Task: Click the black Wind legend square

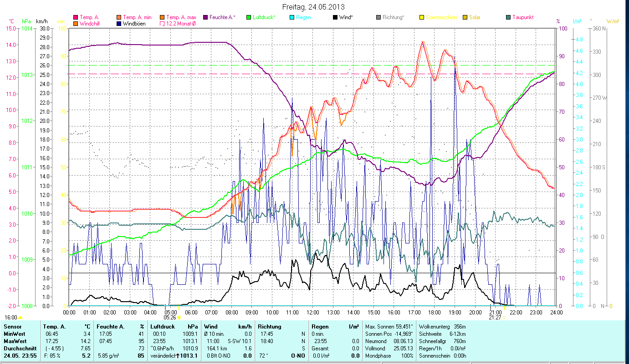Action: point(335,17)
